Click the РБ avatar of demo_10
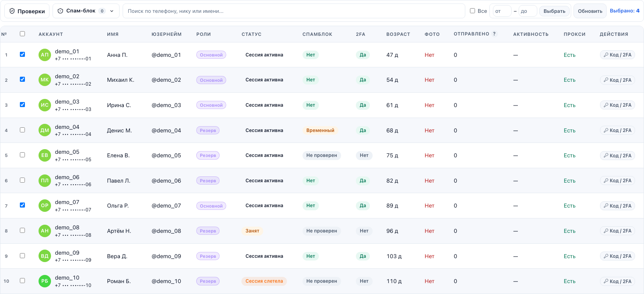 [x=45, y=281]
